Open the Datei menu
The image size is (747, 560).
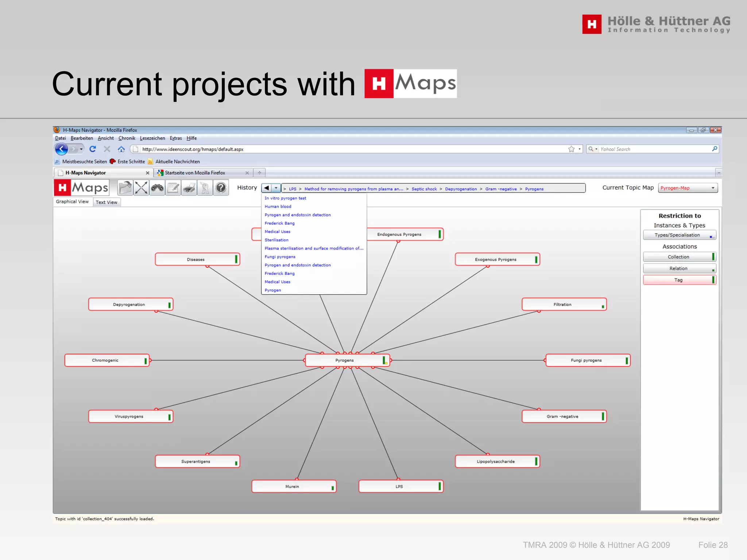(x=61, y=138)
